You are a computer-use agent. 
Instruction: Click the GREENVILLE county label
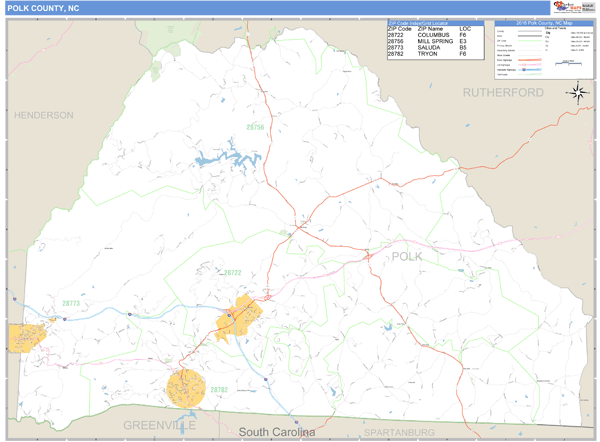coord(159,424)
